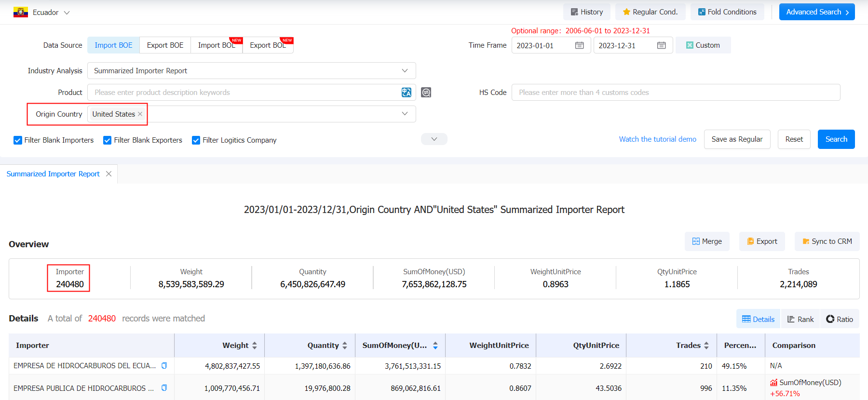Click the HS Code input field
Viewport: 868px width, 400px height.
(x=676, y=93)
